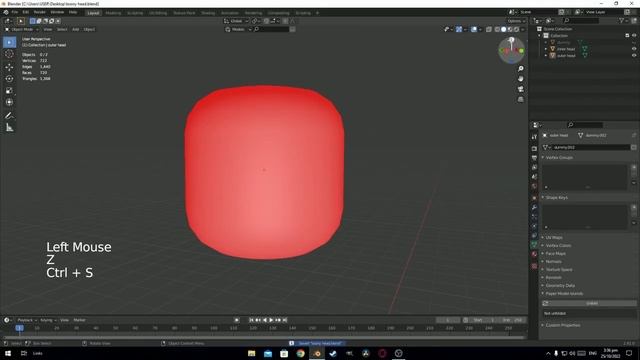Open Global transform orientation dropdown
Screen dimensions: 640x360
(236, 21)
